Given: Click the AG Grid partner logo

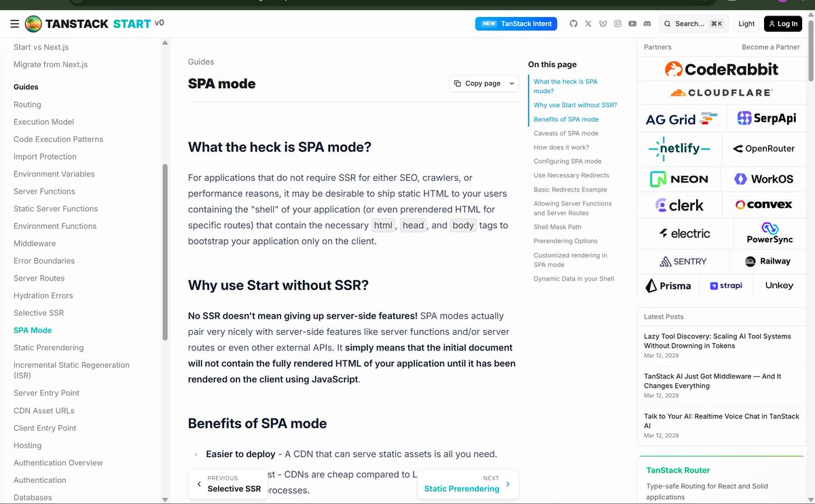Looking at the screenshot, I should (681, 118).
